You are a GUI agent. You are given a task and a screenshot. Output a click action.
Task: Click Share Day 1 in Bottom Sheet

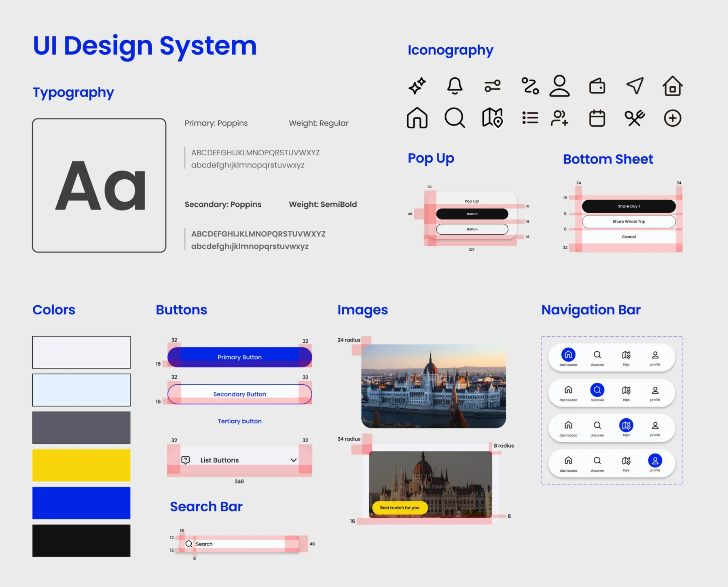(x=629, y=206)
